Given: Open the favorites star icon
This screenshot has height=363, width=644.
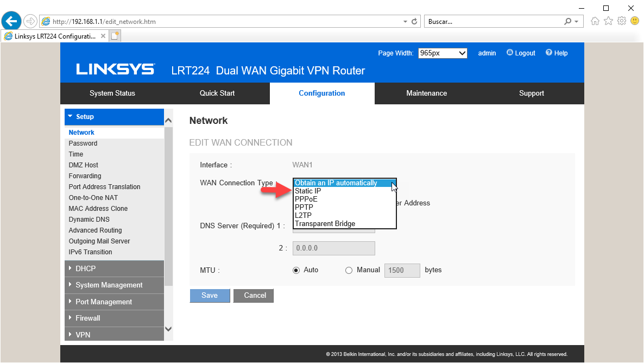Looking at the screenshot, I should pos(608,21).
